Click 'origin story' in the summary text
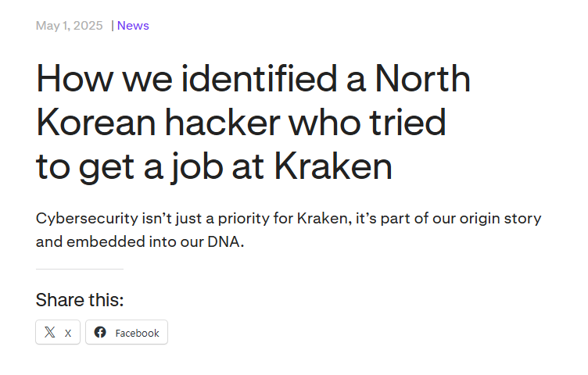588x375 pixels. 500,219
